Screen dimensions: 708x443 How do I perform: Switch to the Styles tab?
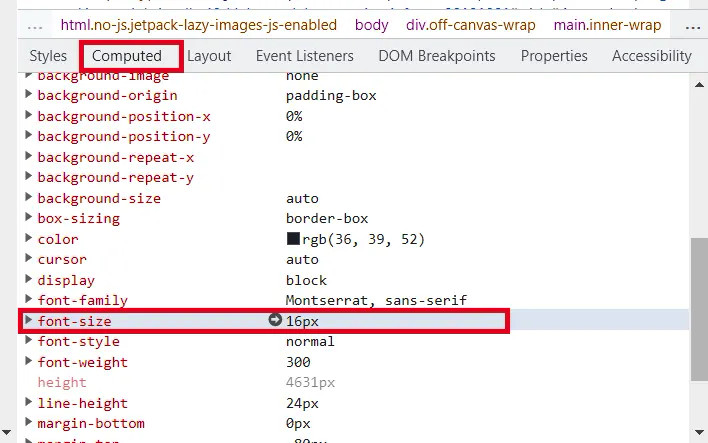[x=48, y=56]
